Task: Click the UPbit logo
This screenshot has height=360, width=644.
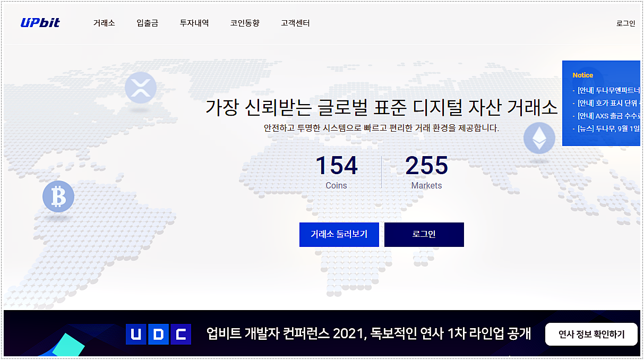Action: (40, 23)
